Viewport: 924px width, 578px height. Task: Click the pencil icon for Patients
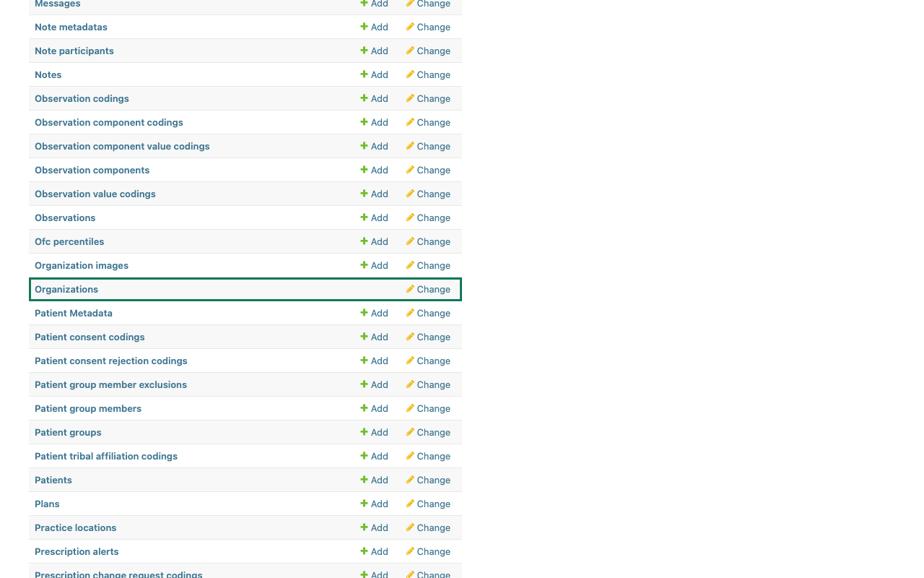point(410,480)
